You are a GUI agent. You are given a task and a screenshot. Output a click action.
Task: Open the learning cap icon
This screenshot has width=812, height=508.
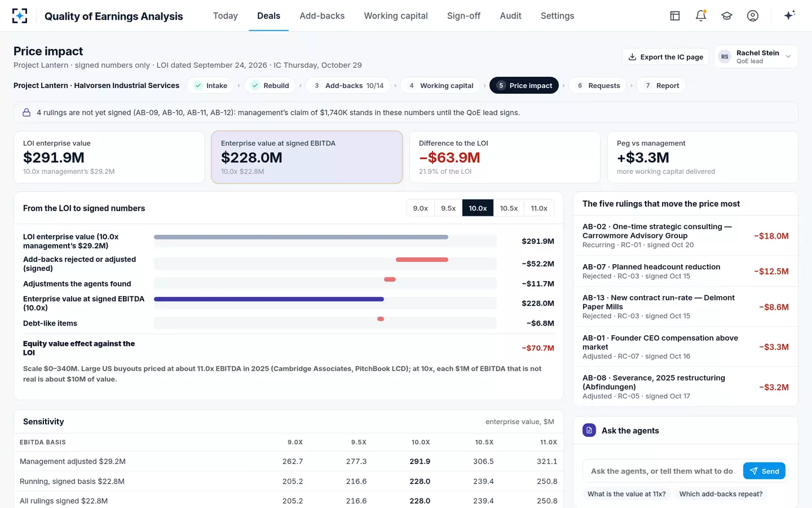pos(727,16)
